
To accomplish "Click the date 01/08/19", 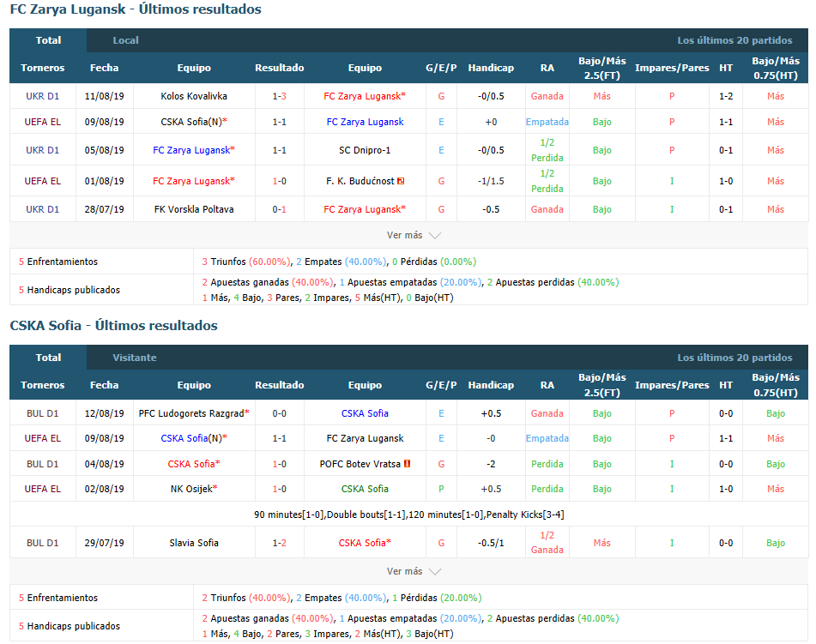I will click(x=104, y=181).
